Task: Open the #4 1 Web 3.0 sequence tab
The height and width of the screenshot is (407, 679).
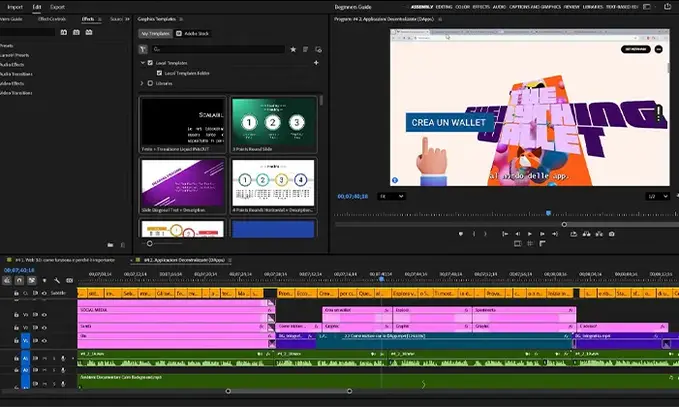Action: [x=65, y=260]
